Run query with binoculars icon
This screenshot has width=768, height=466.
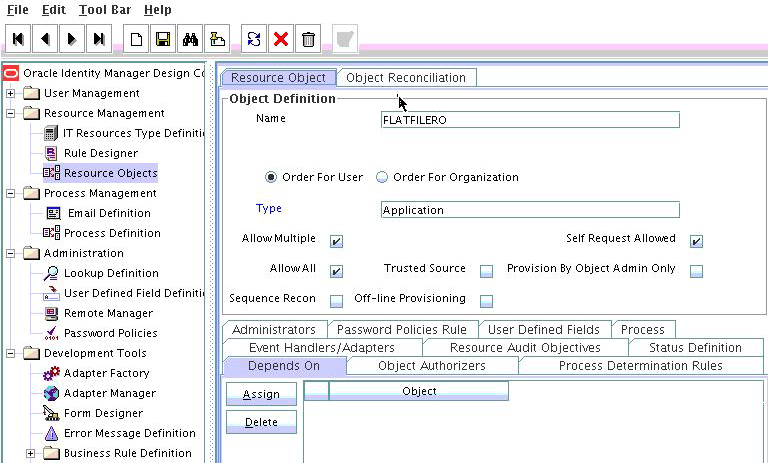pos(190,39)
